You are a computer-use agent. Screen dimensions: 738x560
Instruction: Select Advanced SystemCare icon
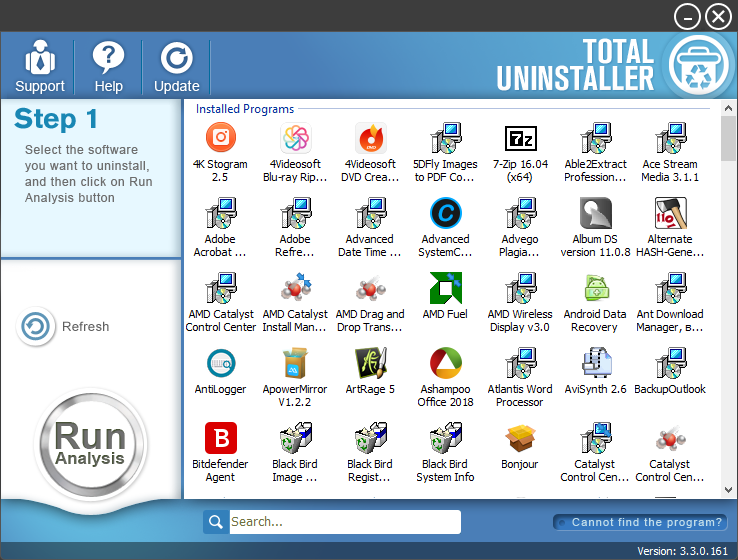click(445, 213)
